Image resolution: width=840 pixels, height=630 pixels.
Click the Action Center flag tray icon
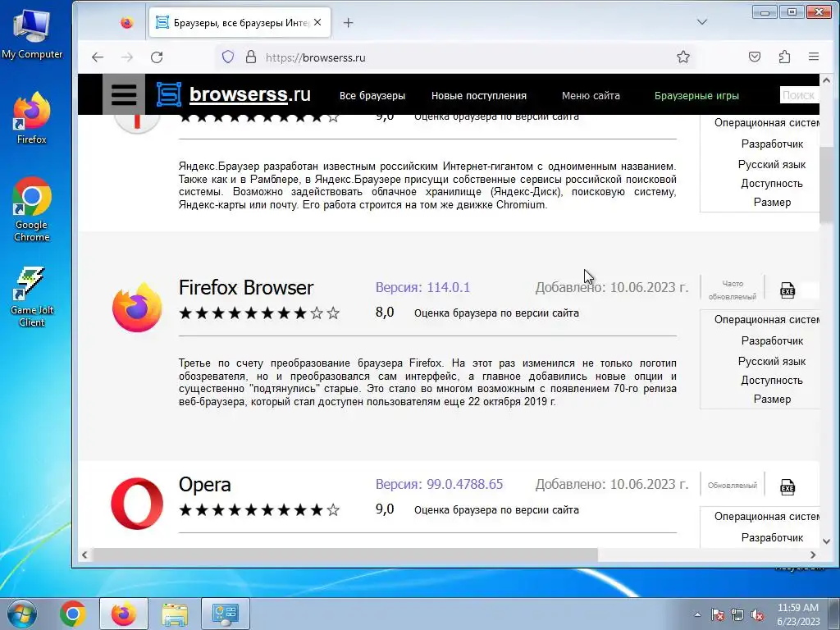(718, 614)
